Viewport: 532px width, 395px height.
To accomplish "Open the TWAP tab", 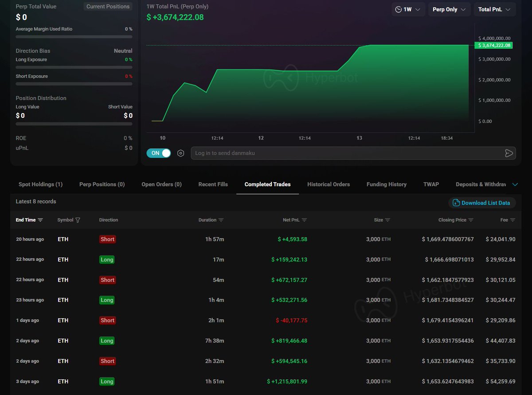I will click(x=431, y=184).
